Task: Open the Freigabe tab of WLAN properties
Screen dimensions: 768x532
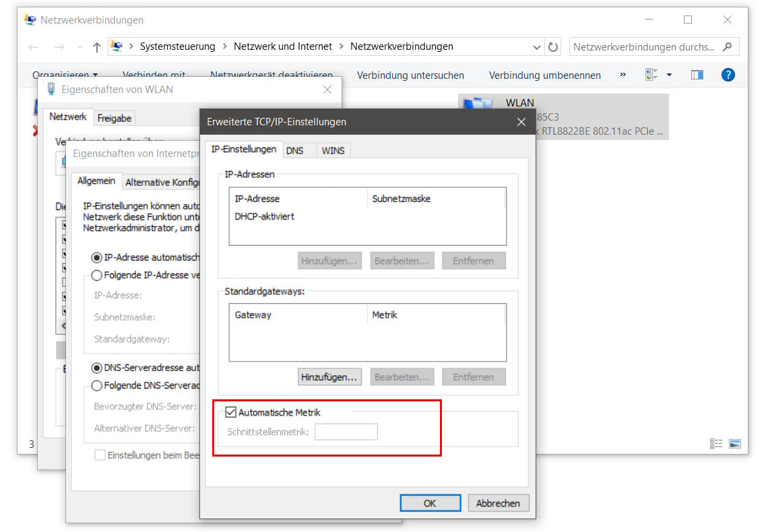Action: click(114, 117)
